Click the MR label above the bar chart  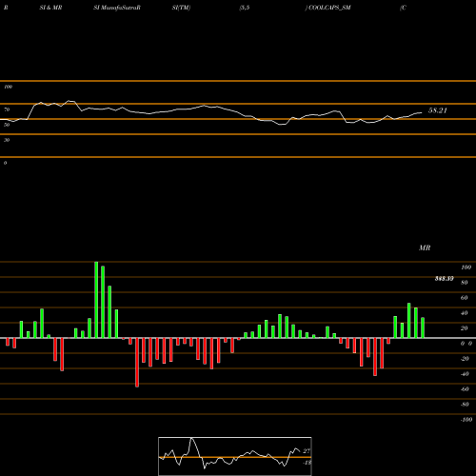click(x=425, y=248)
